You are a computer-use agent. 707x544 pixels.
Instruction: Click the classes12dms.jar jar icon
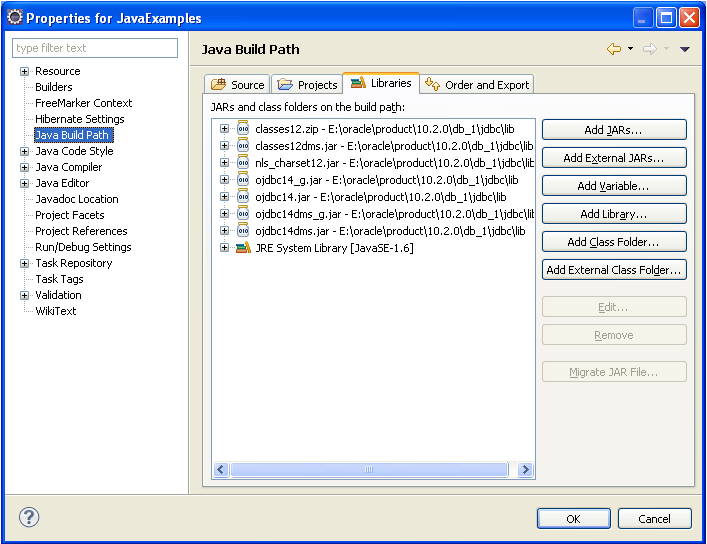(x=243, y=146)
